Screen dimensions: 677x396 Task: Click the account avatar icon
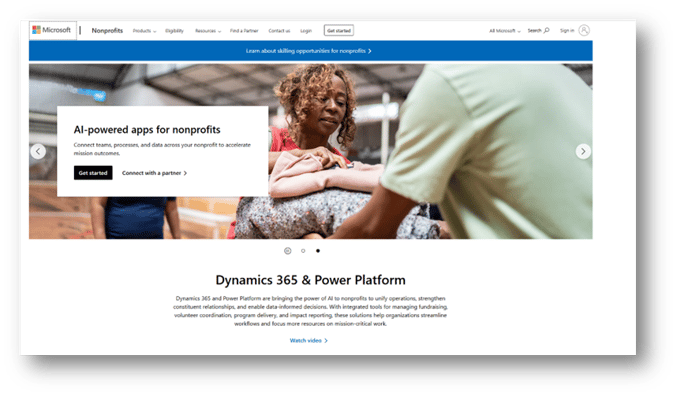click(584, 30)
